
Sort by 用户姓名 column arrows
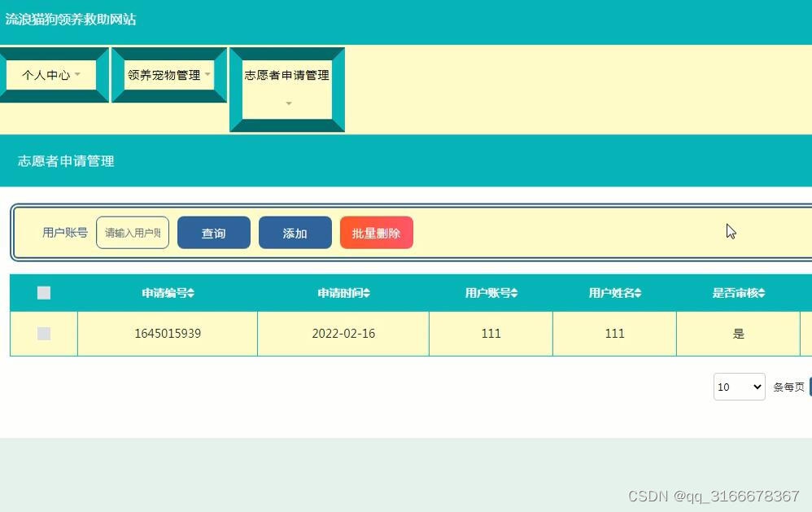point(638,293)
